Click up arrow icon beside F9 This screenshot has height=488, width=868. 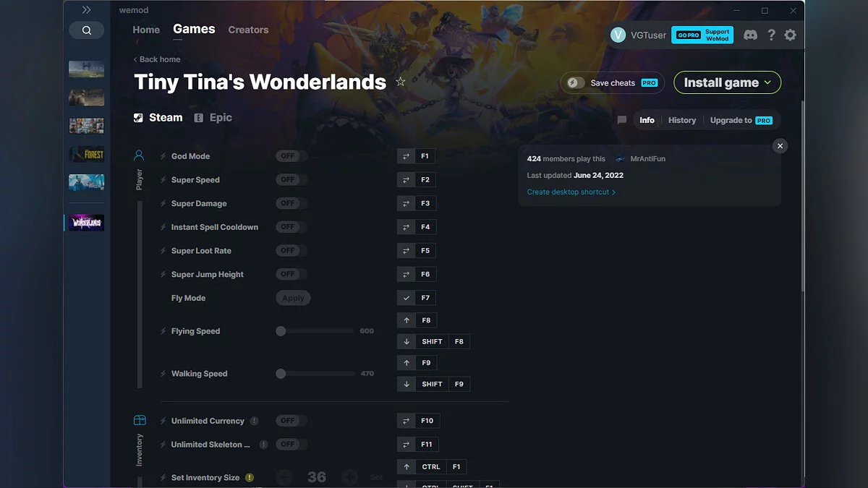[x=406, y=363]
